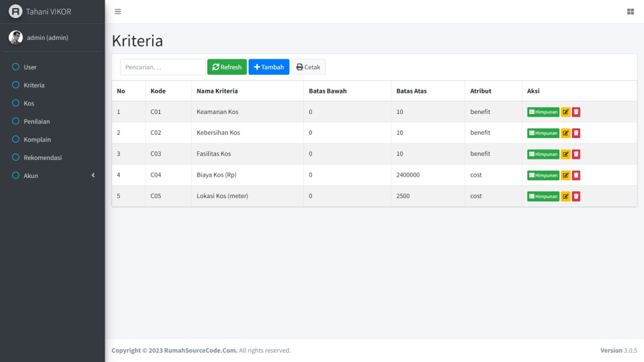Open the Komplain sidebar item
Viewport: 644px width, 362px height.
(x=37, y=139)
